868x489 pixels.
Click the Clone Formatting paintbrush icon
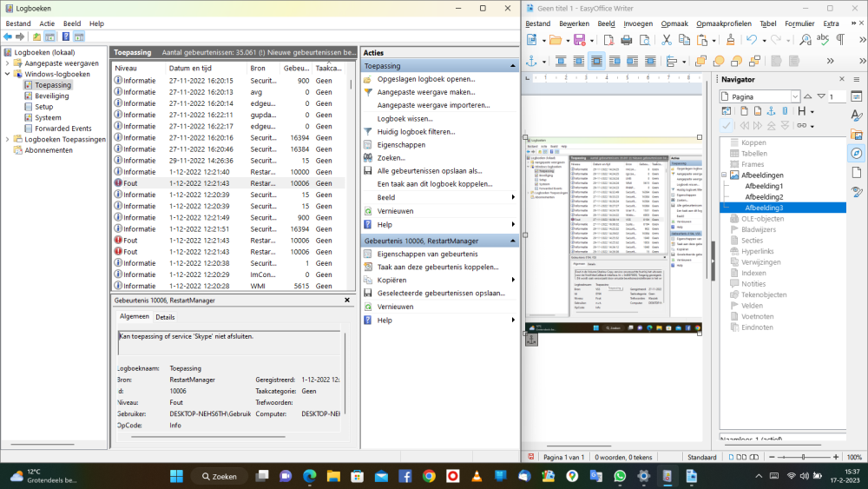730,40
